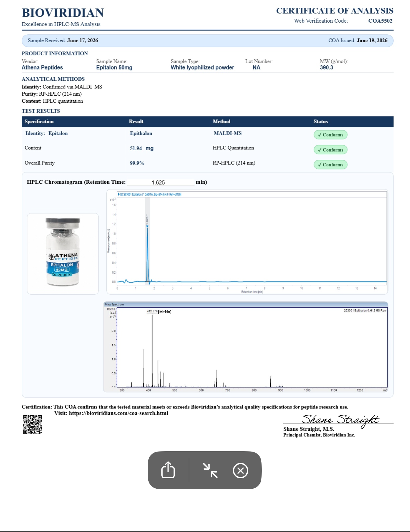Click the molecular weight value '390.3'
The image size is (410, 532).
(326, 67)
